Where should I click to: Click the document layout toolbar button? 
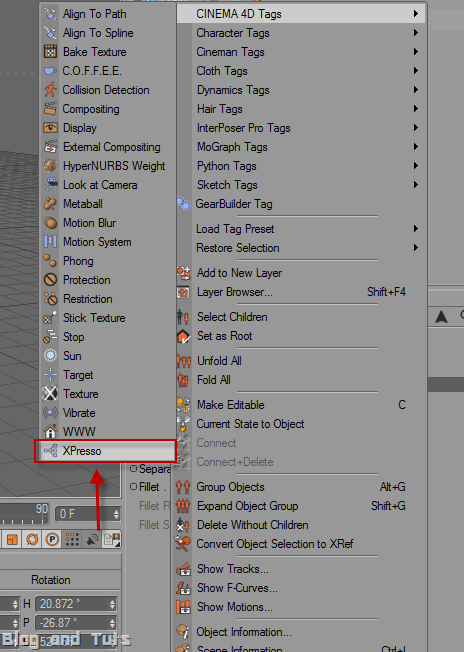tap(112, 539)
